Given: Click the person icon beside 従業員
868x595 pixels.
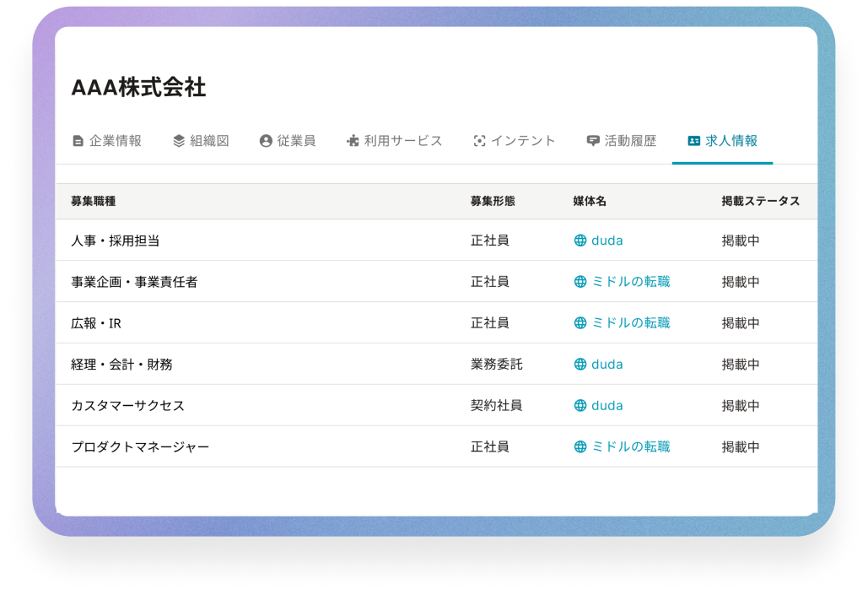Looking at the screenshot, I should coord(266,141).
